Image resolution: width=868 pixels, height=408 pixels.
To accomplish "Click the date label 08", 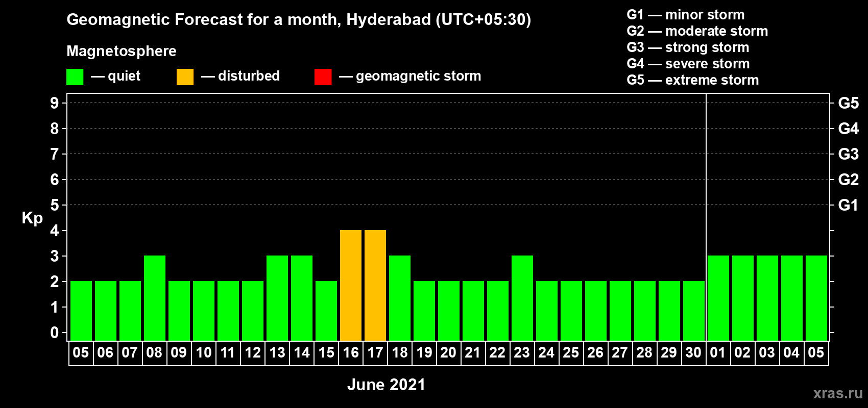I will click(x=154, y=352).
